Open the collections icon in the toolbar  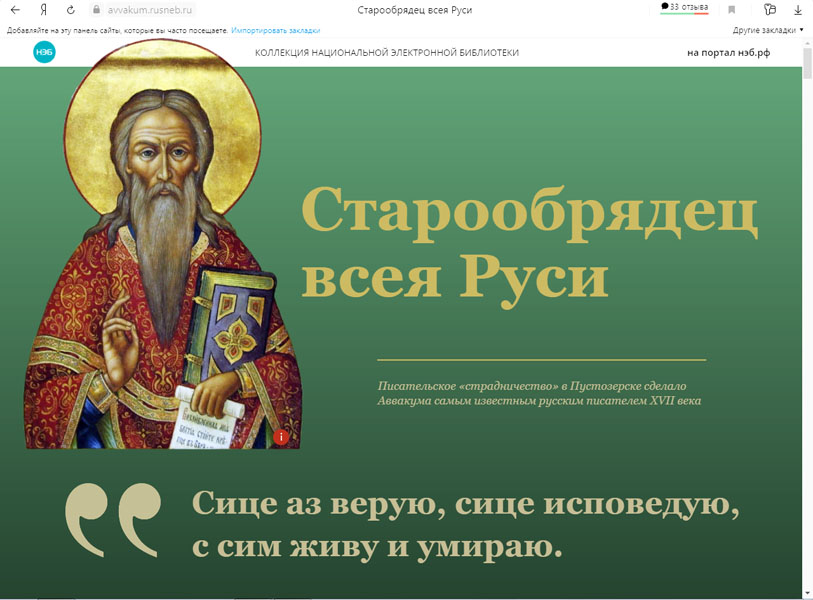pos(769,10)
